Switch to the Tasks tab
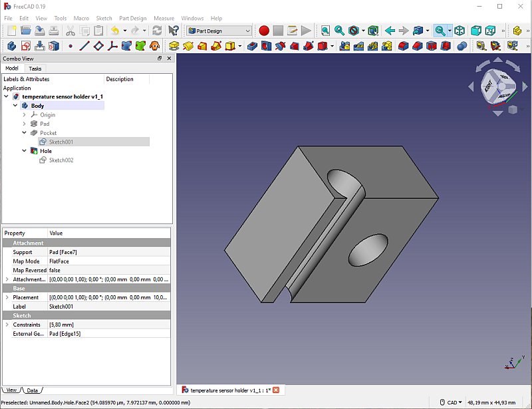Screen dimensions: 532x409 [35, 68]
